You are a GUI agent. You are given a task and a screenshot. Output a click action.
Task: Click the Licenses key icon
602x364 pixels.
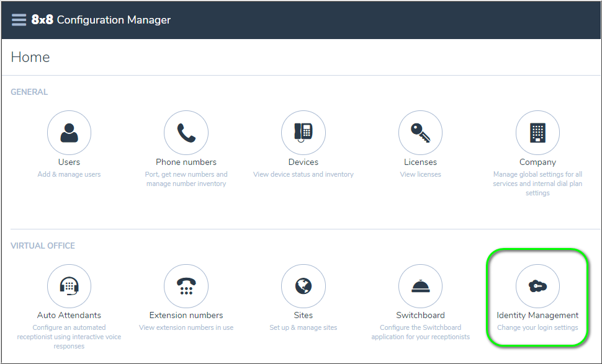[420, 133]
